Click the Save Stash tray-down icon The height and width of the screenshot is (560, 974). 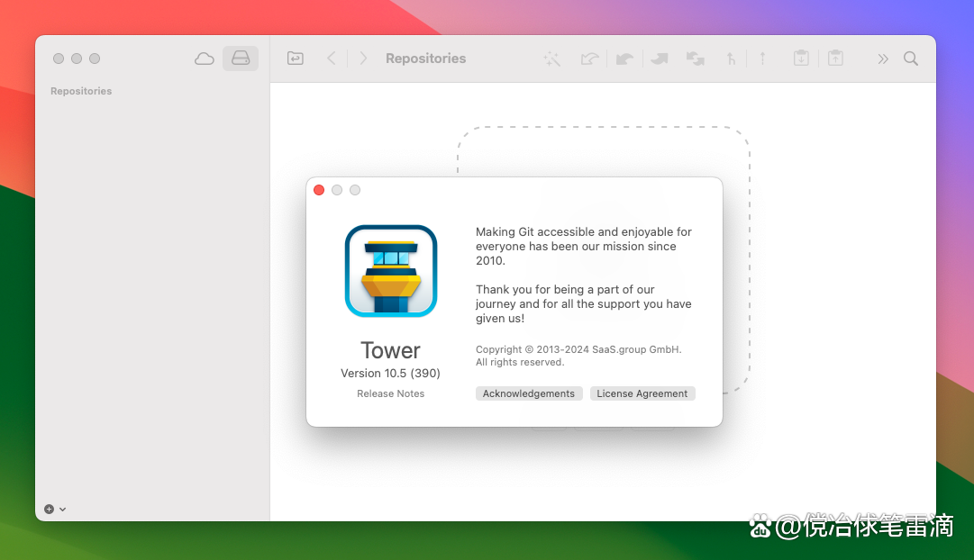coord(801,59)
